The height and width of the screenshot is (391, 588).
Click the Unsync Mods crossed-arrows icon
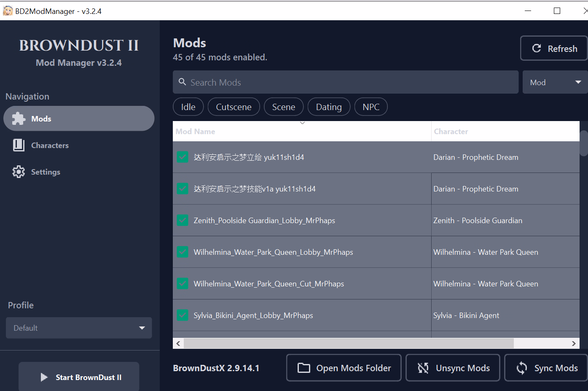click(x=423, y=368)
